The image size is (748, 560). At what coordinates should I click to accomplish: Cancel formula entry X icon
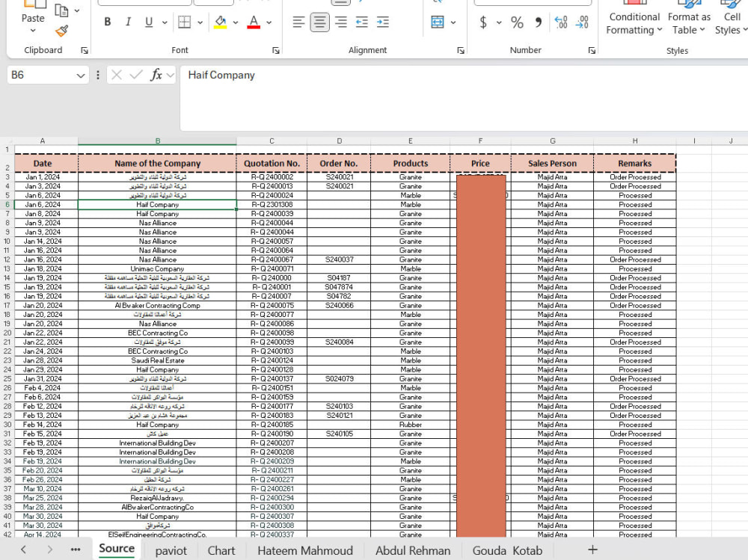click(x=117, y=75)
